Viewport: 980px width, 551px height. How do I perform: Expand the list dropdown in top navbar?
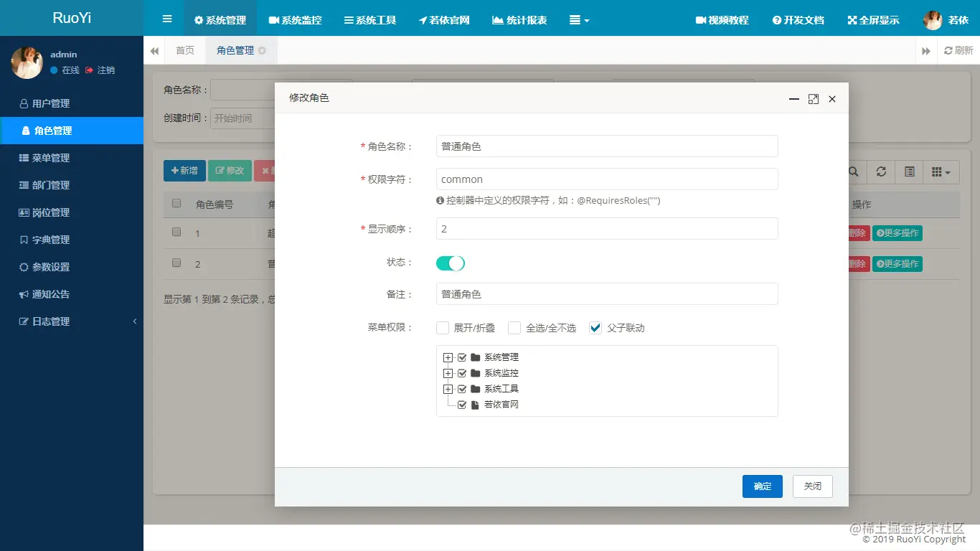click(579, 20)
